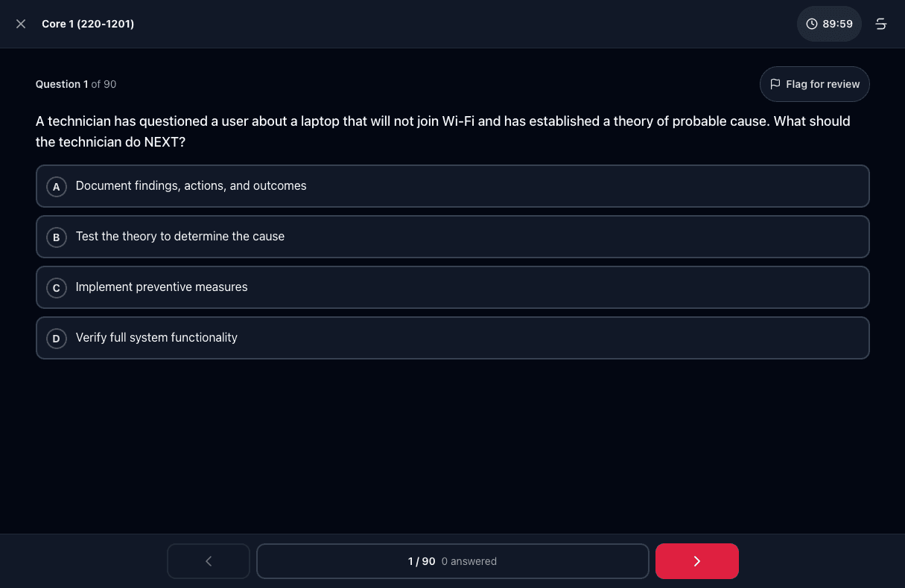This screenshot has width=905, height=588.
Task: Select answer A: Document findings, actions, outcomes
Action: pos(452,186)
